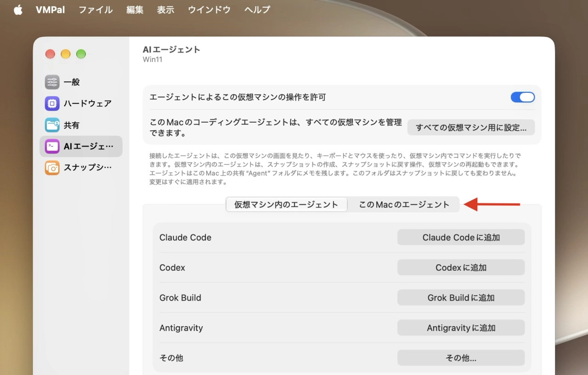Open the 表示 menu
Image resolution: width=588 pixels, height=375 pixels.
tap(165, 10)
